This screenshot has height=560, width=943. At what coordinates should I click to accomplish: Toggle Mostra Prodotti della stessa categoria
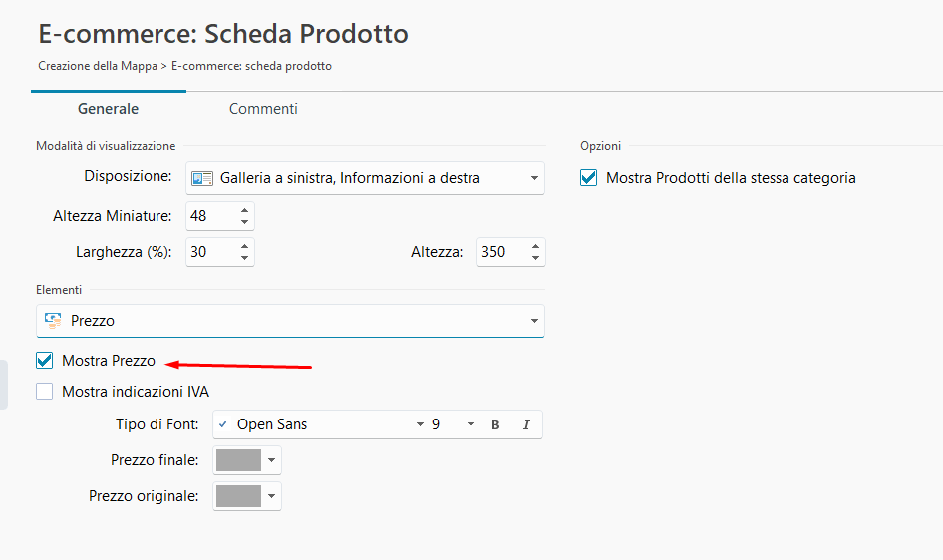(589, 178)
